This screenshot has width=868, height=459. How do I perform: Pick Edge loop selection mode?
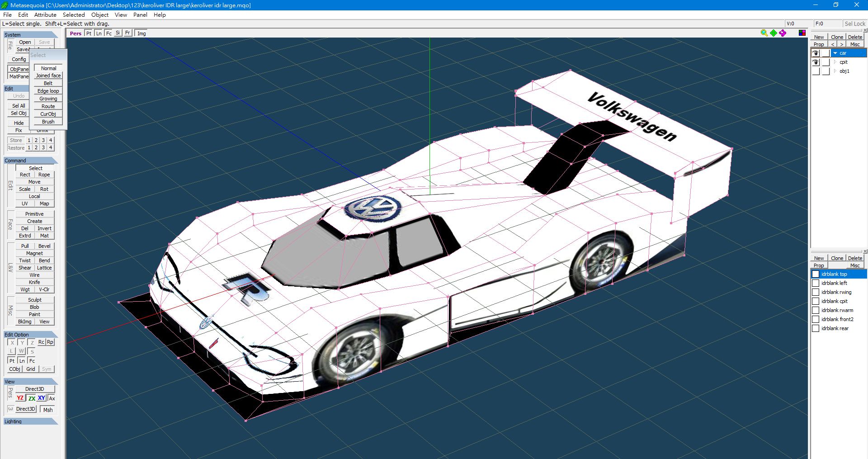click(48, 91)
